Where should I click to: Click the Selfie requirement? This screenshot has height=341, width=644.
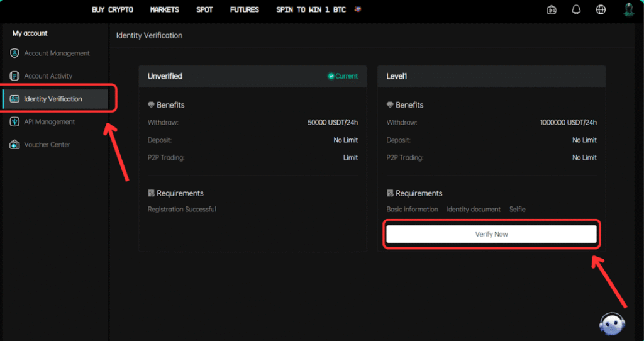(x=518, y=209)
